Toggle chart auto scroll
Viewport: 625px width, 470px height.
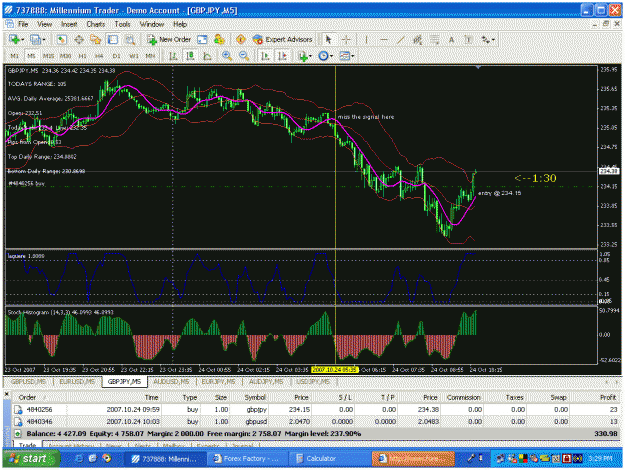pos(265,56)
